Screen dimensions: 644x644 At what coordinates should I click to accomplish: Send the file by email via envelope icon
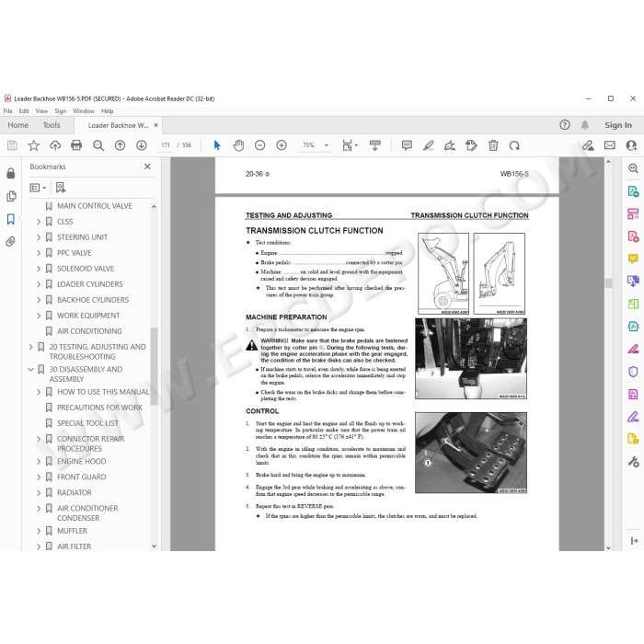pyautogui.click(x=610, y=145)
